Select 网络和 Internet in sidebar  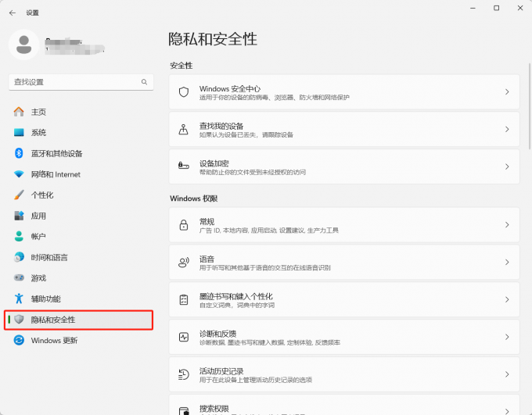[x=79, y=174]
